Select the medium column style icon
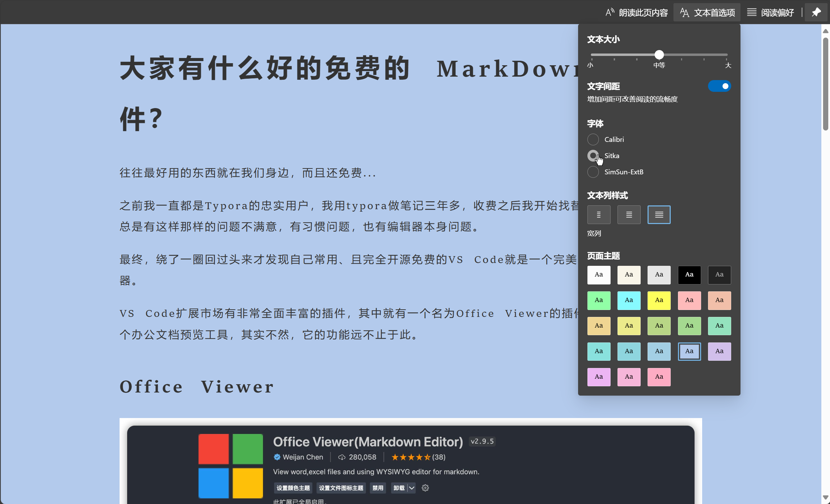The image size is (830, 504). pyautogui.click(x=629, y=215)
